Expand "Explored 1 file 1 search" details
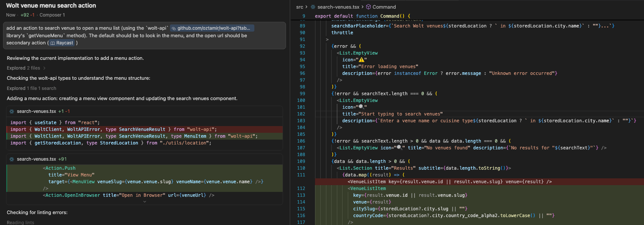Image resolution: width=644 pixels, height=225 pixels. [31, 88]
